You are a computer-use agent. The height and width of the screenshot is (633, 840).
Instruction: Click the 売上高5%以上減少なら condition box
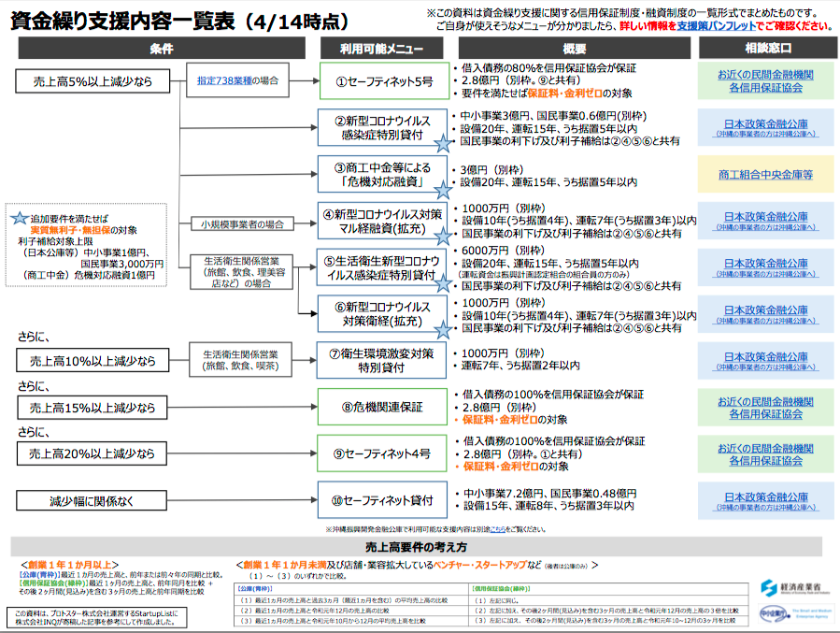91,81
